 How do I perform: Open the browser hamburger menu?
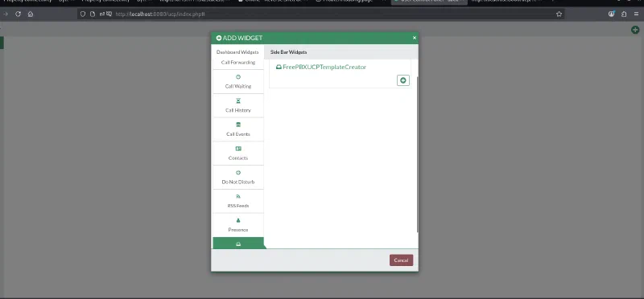tap(636, 14)
